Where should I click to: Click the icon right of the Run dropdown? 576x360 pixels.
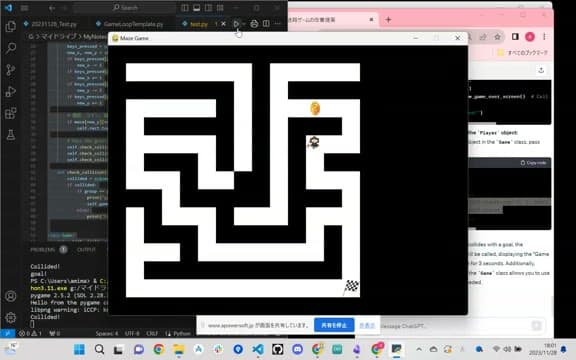[x=254, y=24]
